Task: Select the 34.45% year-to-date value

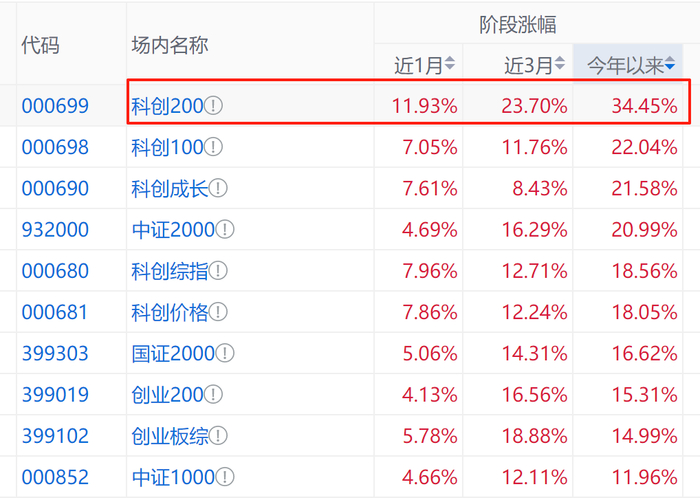Action: 644,106
